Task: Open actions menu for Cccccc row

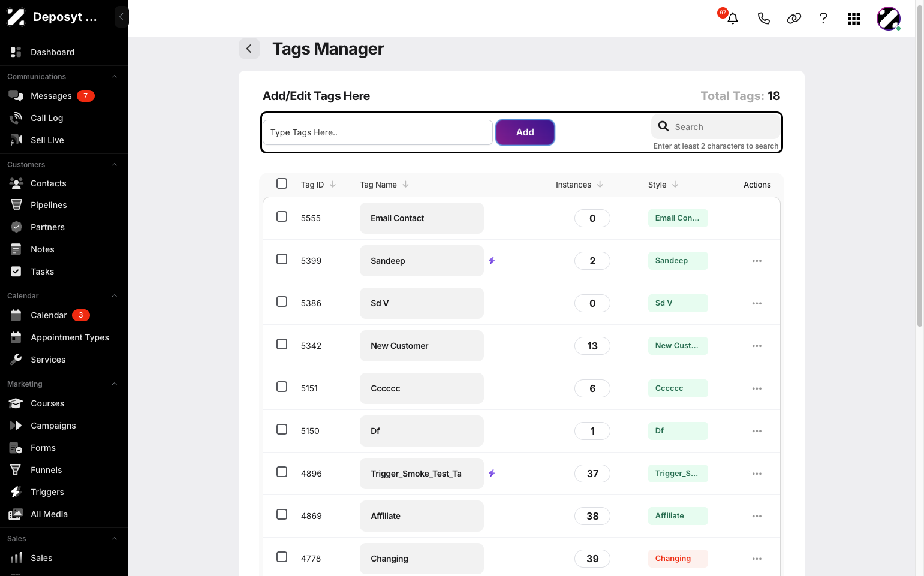Action: point(757,388)
